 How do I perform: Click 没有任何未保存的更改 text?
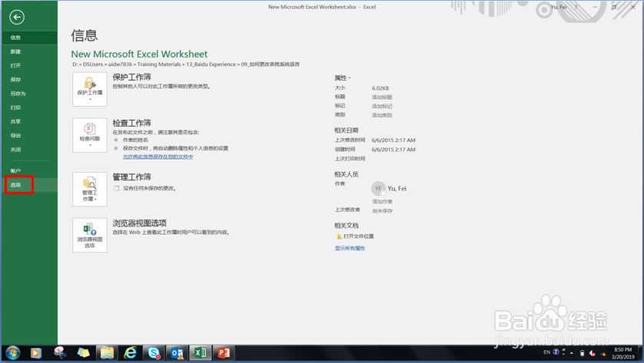coord(150,188)
